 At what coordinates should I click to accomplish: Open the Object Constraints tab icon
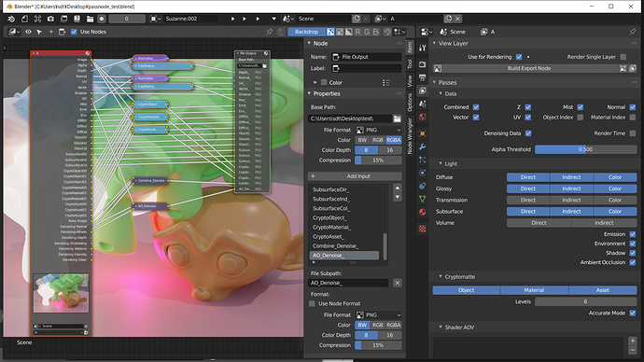(x=422, y=186)
